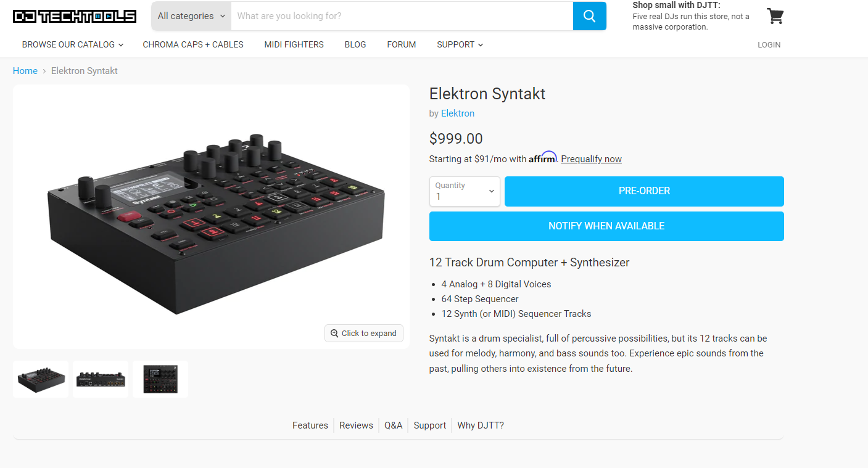Click the DJ TechTools logo

75,16
